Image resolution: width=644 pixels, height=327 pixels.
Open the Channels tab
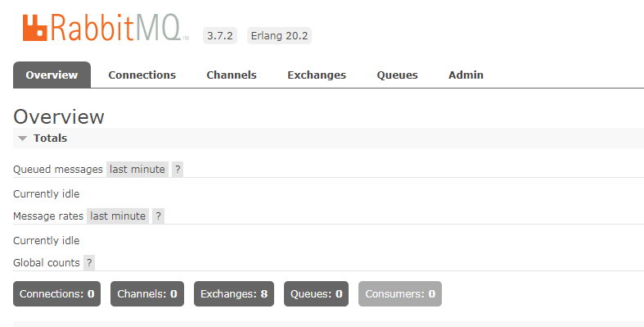coord(232,75)
